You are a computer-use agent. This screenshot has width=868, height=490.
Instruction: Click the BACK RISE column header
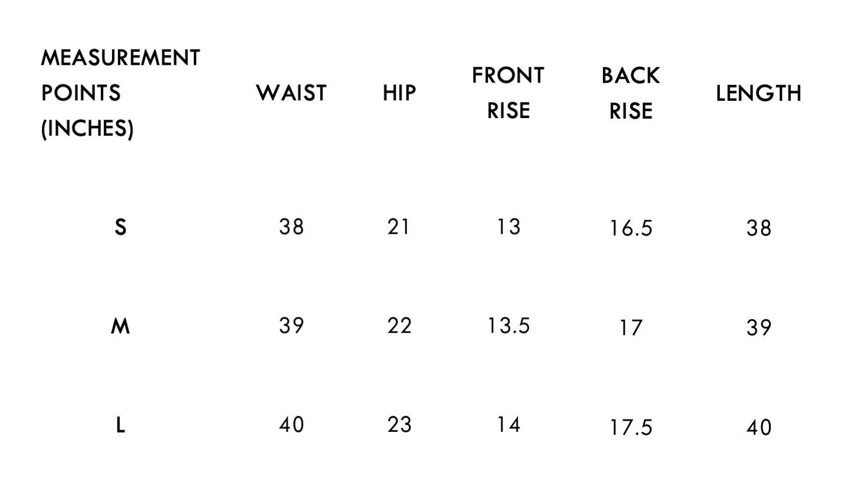coord(631,93)
